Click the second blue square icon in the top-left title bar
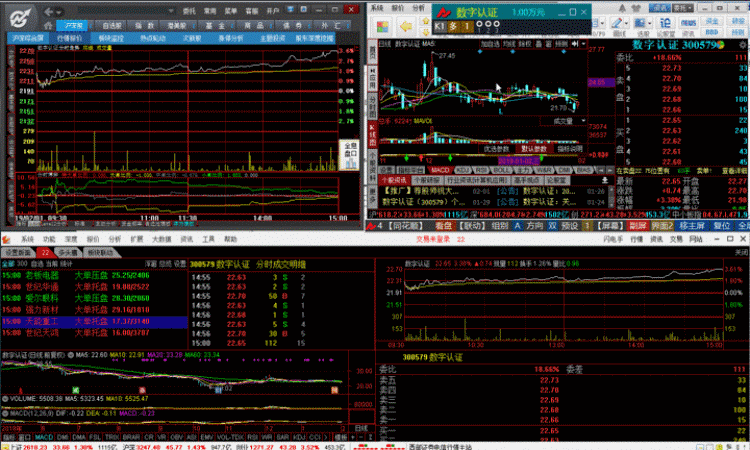 (304, 9)
